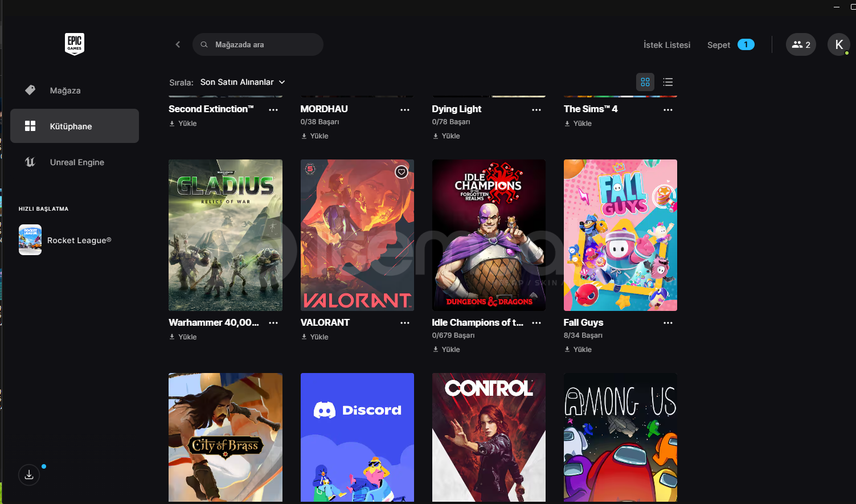Open the Sepet cart
856x504 pixels.
click(x=719, y=45)
